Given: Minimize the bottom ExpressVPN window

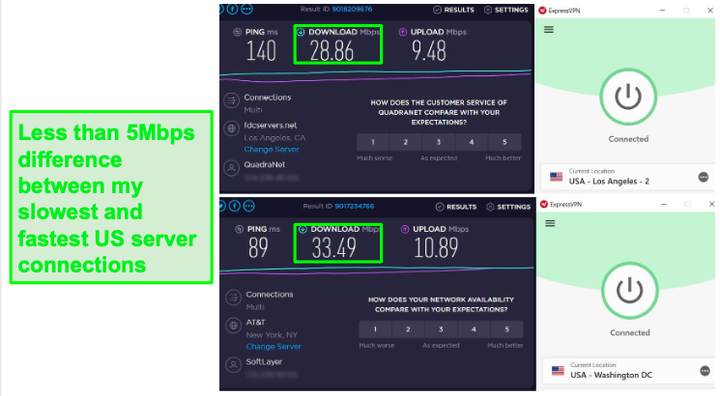Looking at the screenshot, I should (x=664, y=204).
